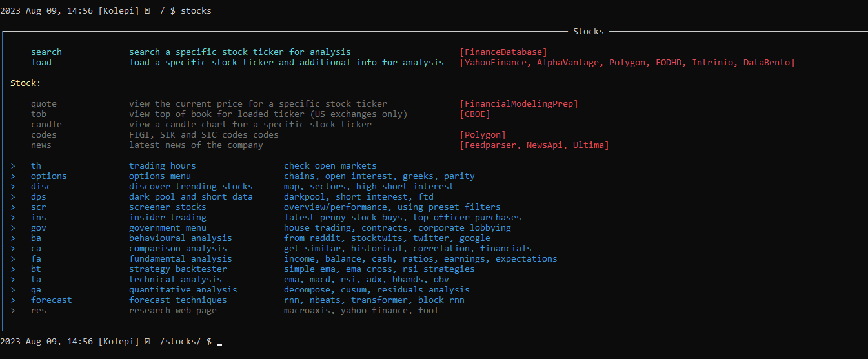Click the YahooFinance data source
The height and width of the screenshot is (359, 868).
496,63
